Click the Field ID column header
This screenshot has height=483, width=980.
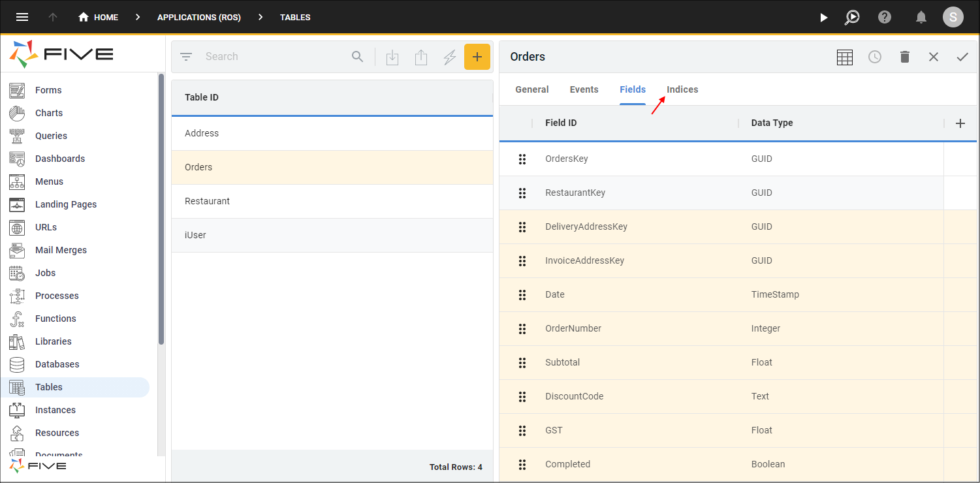[561, 123]
